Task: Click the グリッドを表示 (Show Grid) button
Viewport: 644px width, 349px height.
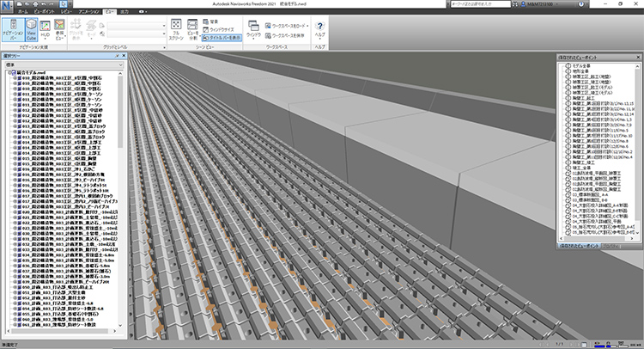Action: click(76, 29)
